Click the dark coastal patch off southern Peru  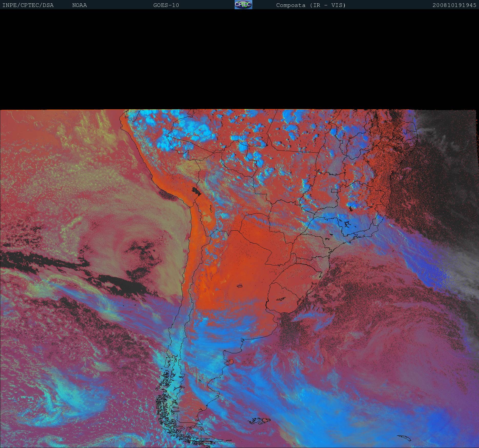(166, 194)
